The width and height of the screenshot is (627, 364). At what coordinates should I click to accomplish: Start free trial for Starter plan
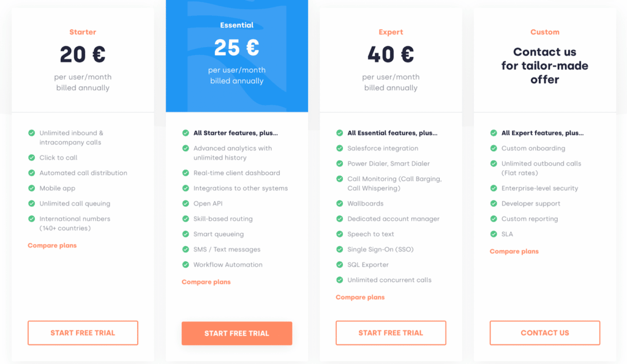83,333
